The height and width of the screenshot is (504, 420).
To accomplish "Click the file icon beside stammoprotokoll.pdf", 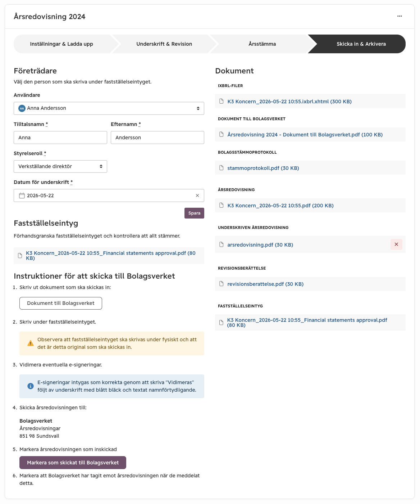I will tap(222, 168).
